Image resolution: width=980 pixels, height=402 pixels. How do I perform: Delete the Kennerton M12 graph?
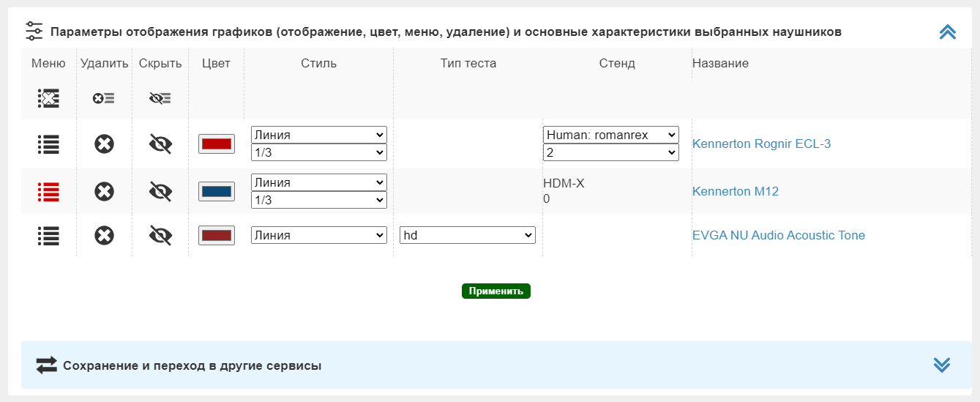104,192
